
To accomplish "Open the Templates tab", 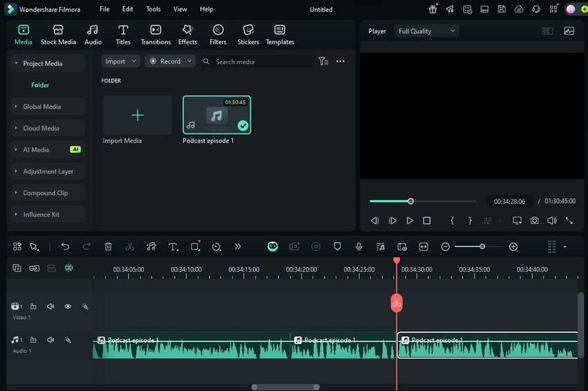I will [279, 35].
